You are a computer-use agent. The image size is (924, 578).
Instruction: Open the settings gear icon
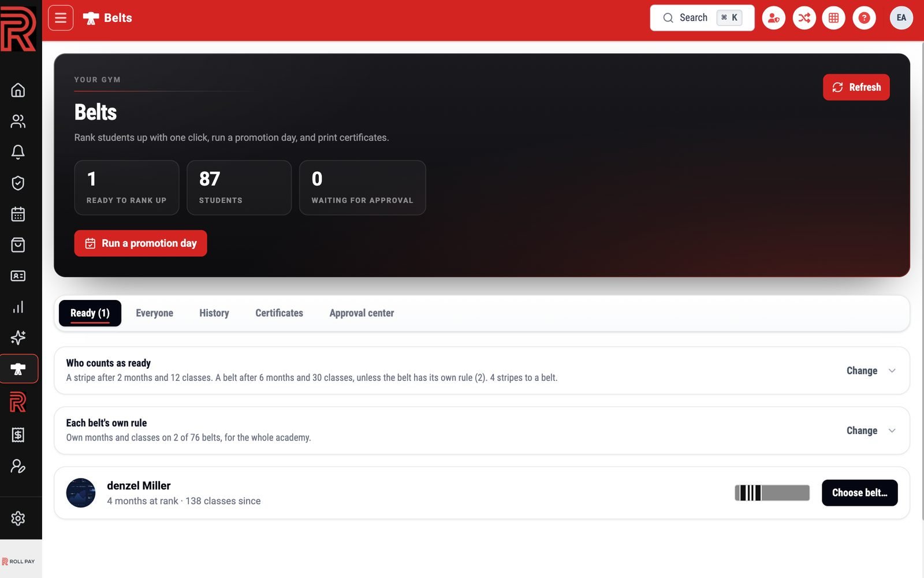(18, 518)
